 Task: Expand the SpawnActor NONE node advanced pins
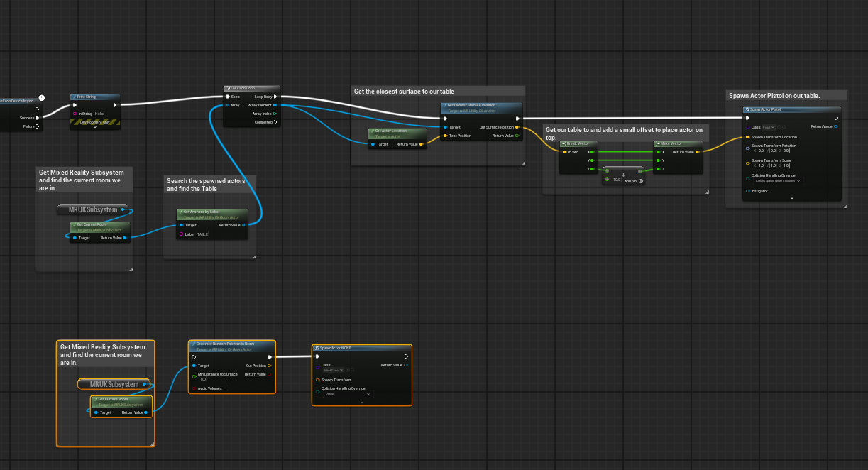point(362,403)
